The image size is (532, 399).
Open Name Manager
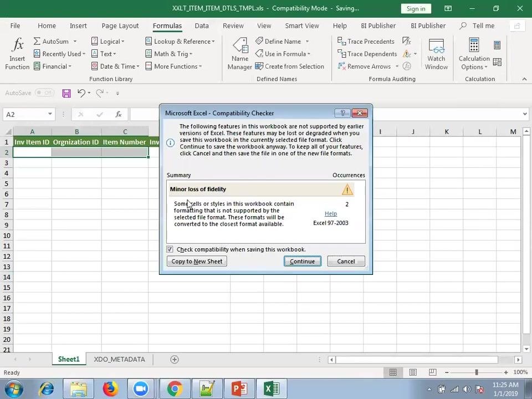[x=240, y=54]
